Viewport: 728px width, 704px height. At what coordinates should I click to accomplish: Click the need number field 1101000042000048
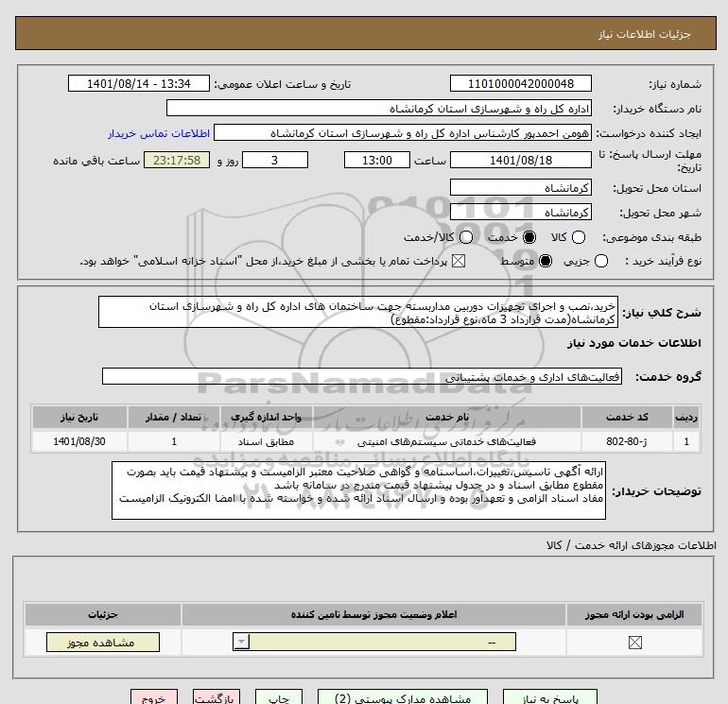(x=520, y=83)
